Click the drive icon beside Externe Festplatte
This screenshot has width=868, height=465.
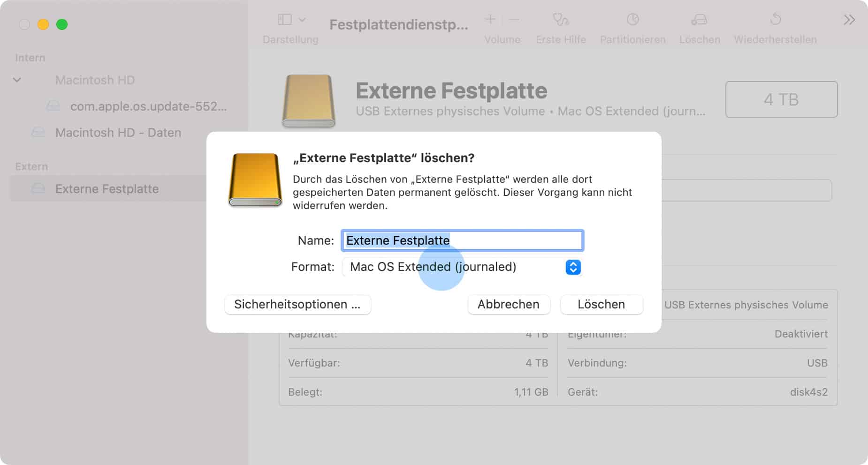tap(38, 189)
